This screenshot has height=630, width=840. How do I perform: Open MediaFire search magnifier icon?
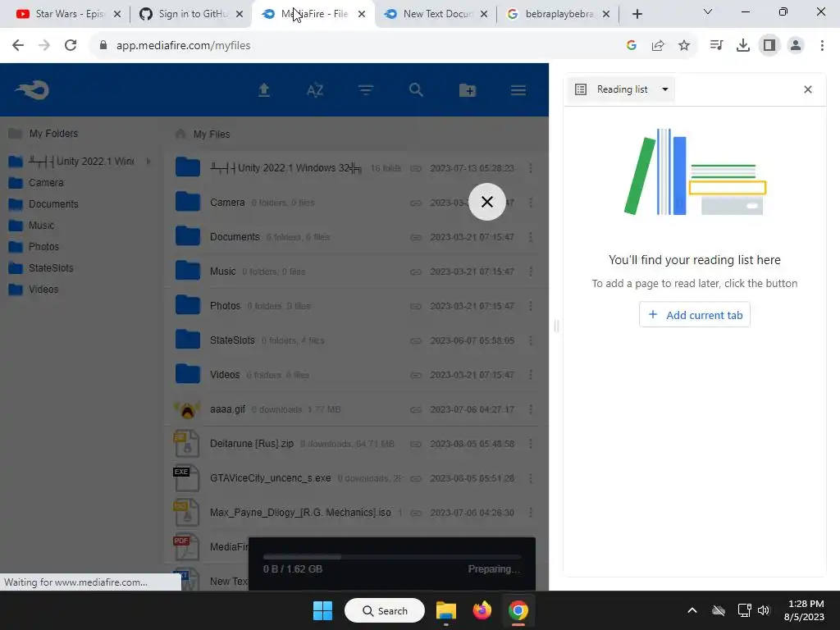[416, 90]
